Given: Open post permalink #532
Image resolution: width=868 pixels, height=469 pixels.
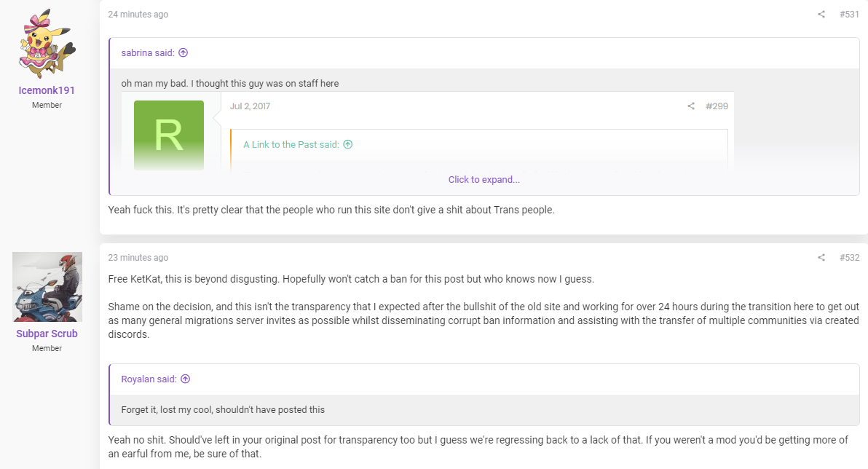Looking at the screenshot, I should click(849, 258).
